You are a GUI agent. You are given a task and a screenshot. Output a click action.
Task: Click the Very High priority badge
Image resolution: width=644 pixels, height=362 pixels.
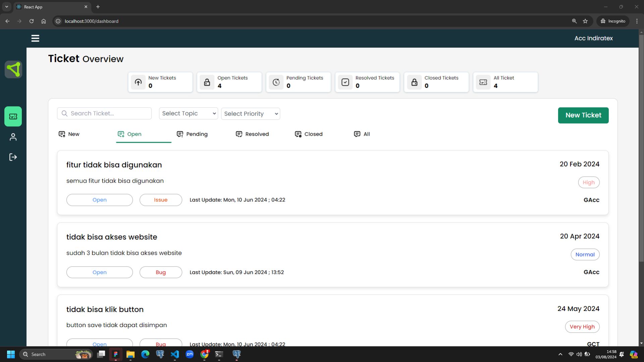point(582,327)
